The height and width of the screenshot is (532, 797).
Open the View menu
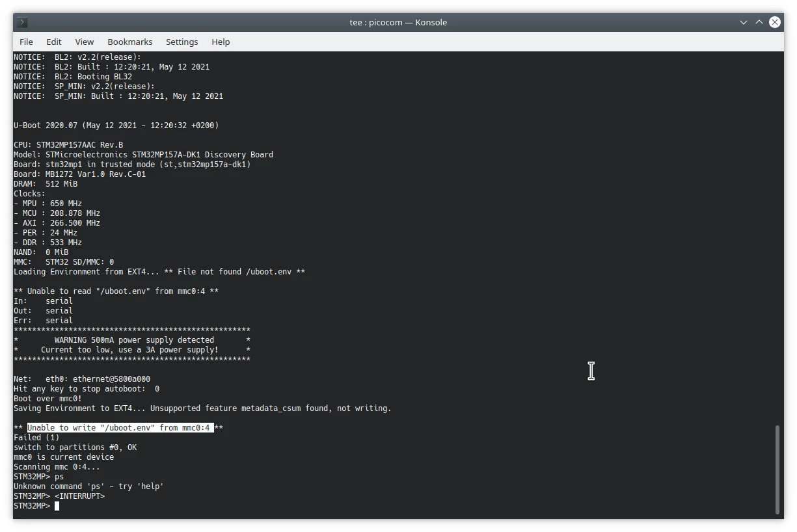point(85,42)
